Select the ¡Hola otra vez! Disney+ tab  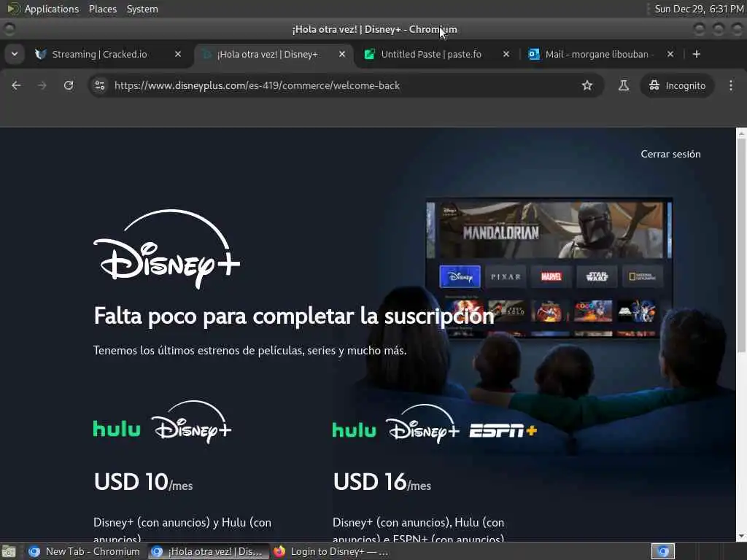pyautogui.click(x=274, y=54)
